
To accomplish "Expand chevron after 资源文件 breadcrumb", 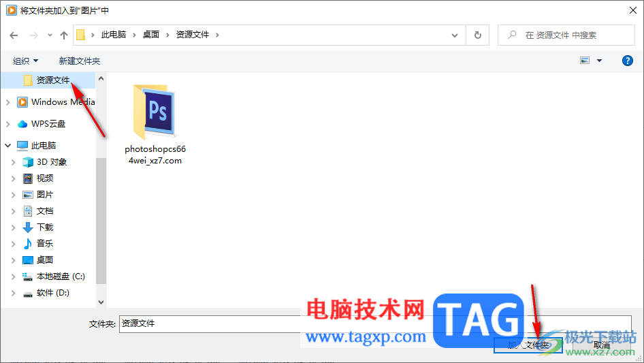I will point(217,35).
